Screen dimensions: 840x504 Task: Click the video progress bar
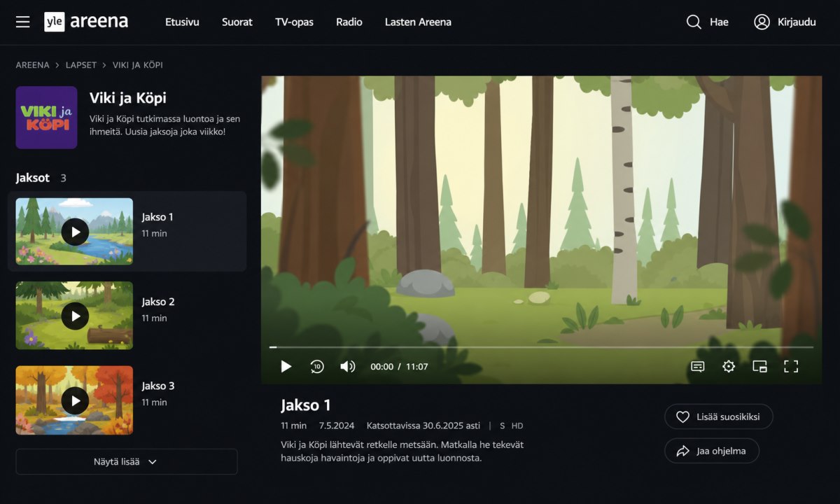[x=541, y=347]
